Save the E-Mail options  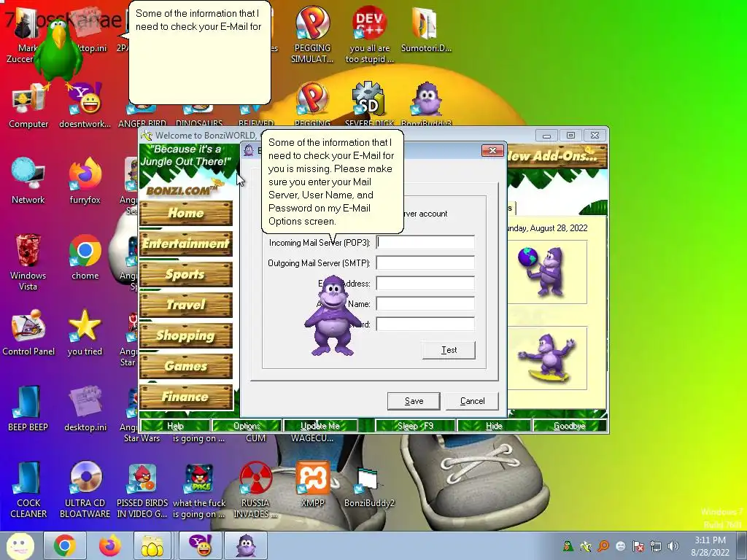[x=414, y=401]
